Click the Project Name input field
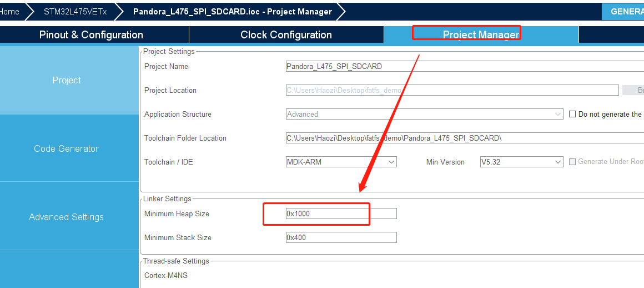 pyautogui.click(x=465, y=66)
